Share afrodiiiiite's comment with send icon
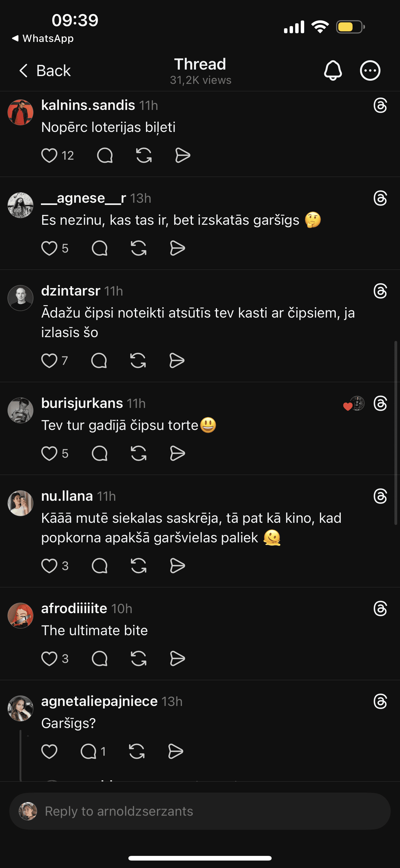400x868 pixels. click(177, 659)
